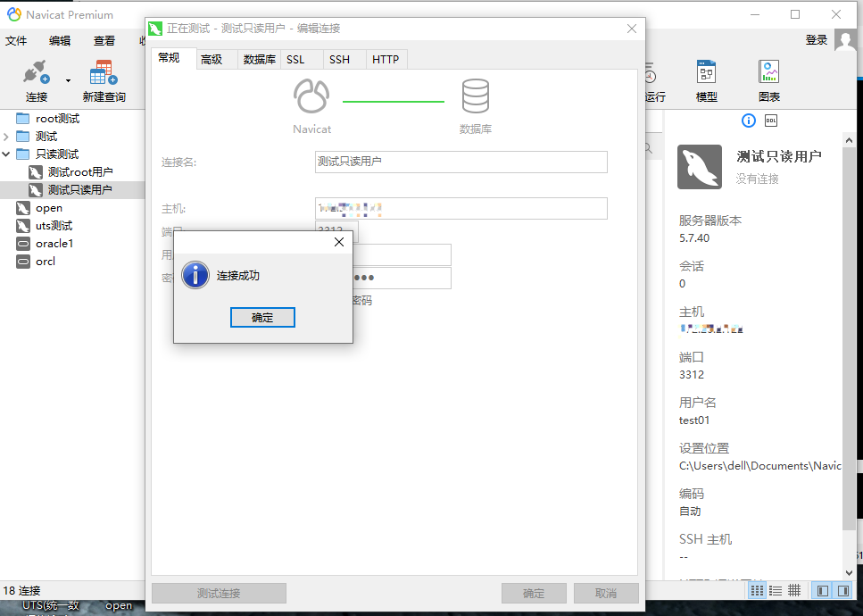Switch to the SSH tab
This screenshot has height=616, width=863.
[x=344, y=60]
